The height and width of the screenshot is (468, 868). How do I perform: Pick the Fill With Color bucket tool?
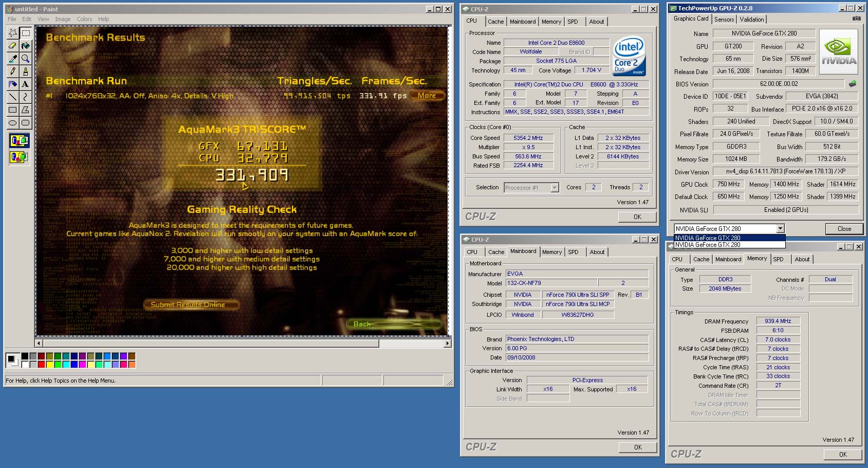point(25,46)
